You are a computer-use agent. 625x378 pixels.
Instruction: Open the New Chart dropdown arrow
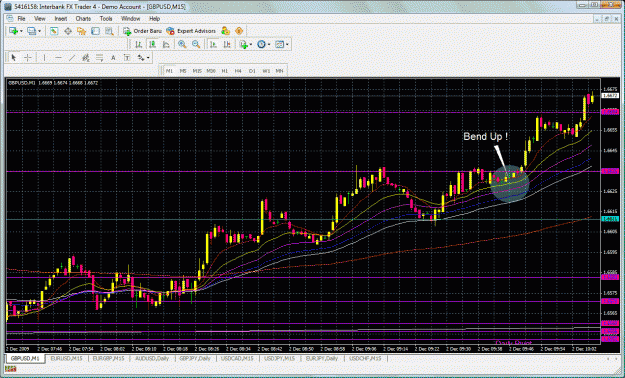point(21,31)
